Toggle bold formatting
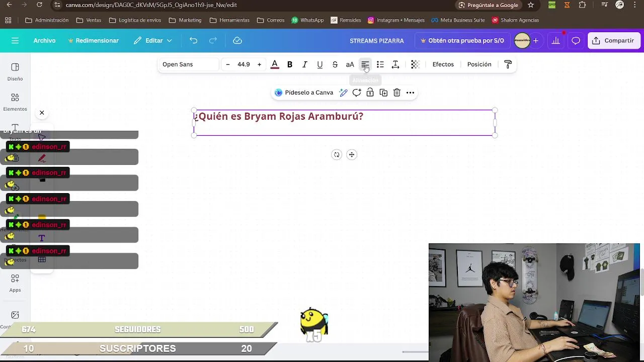This screenshot has width=644, height=362. coord(290,64)
